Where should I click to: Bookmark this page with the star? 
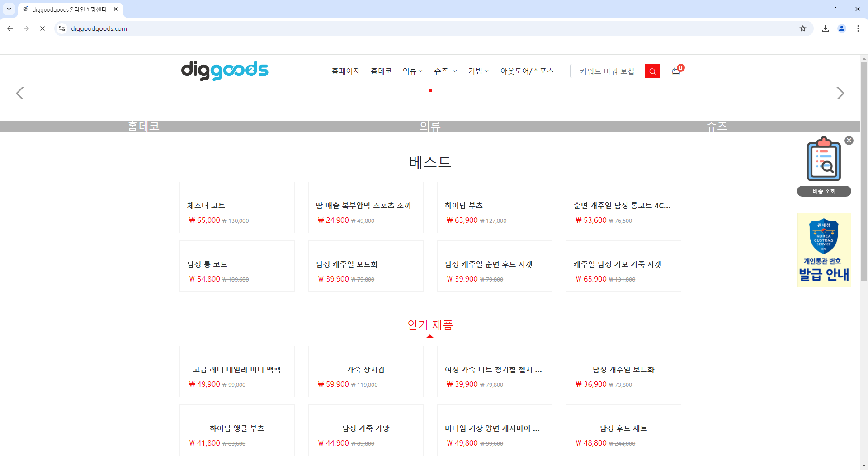[803, 28]
